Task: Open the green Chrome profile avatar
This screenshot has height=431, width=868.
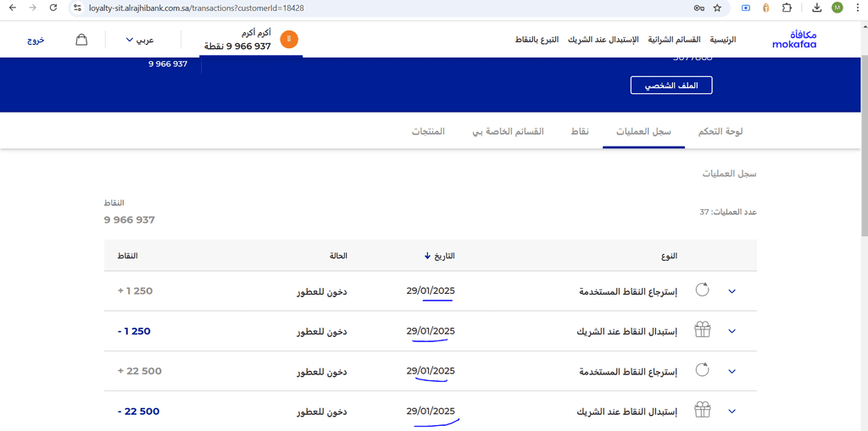Action: click(x=837, y=8)
